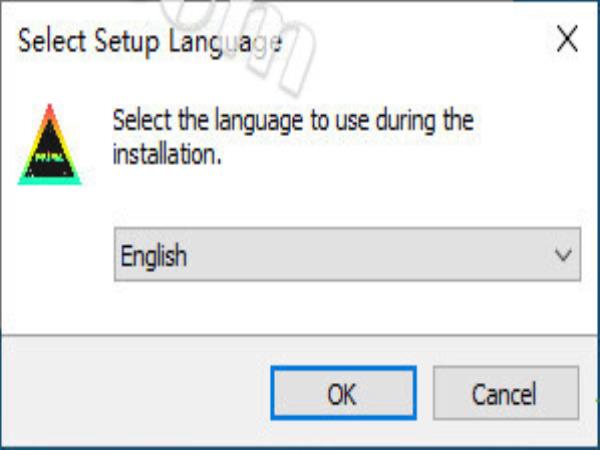Close the Select Setup Language dialog
The width and height of the screenshot is (600, 450).
(x=567, y=39)
